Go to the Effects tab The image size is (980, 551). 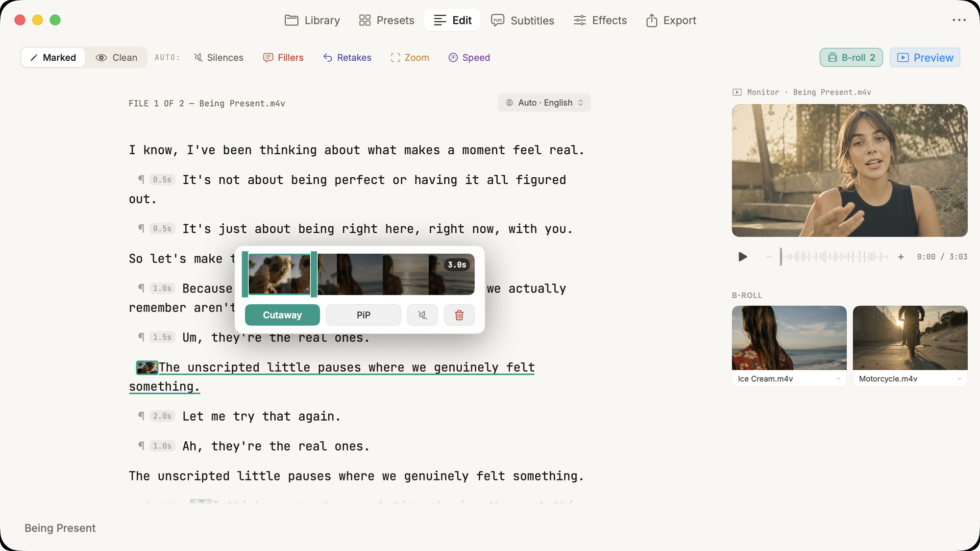(x=600, y=20)
